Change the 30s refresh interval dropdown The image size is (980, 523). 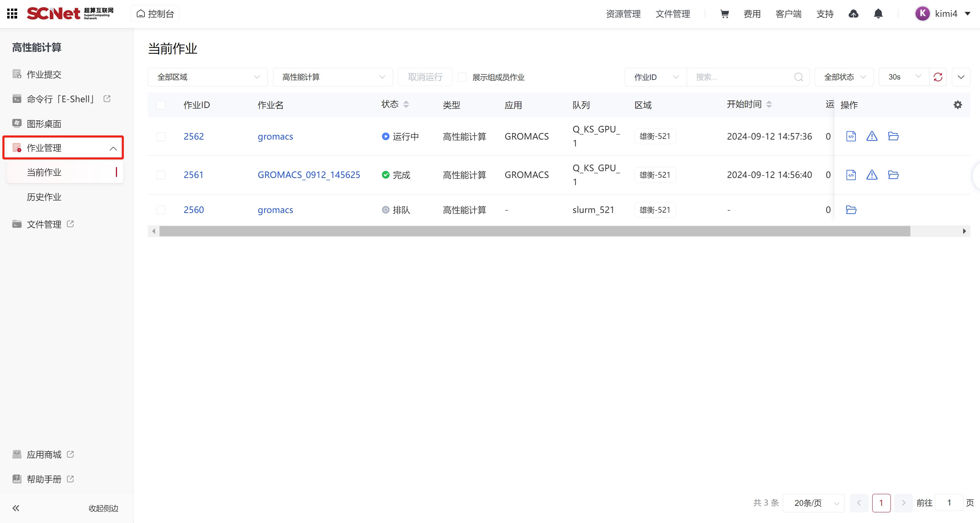904,77
